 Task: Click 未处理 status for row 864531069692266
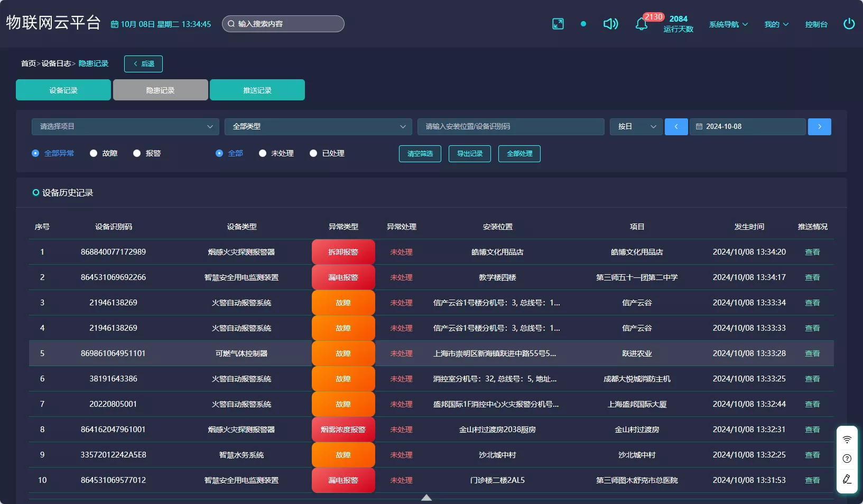(x=402, y=277)
